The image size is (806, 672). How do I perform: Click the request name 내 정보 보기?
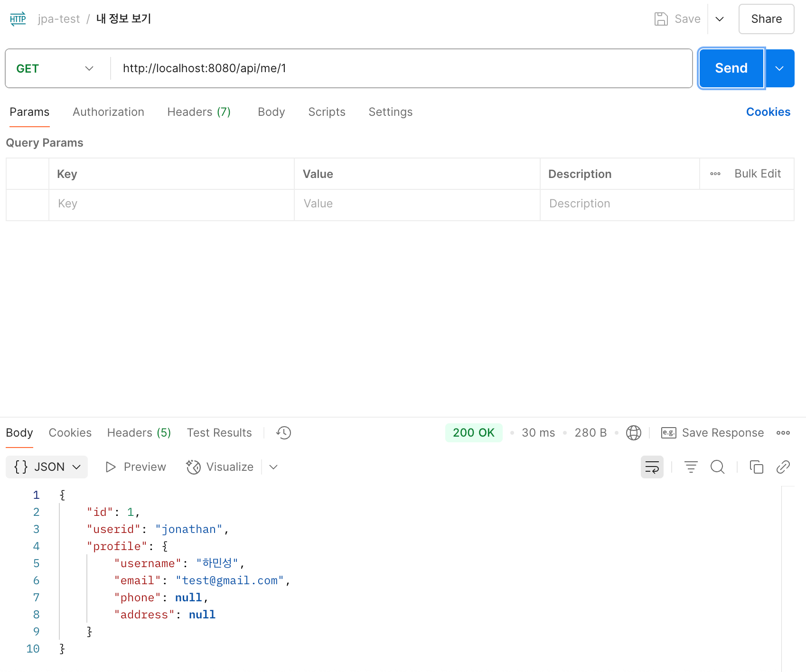click(123, 19)
